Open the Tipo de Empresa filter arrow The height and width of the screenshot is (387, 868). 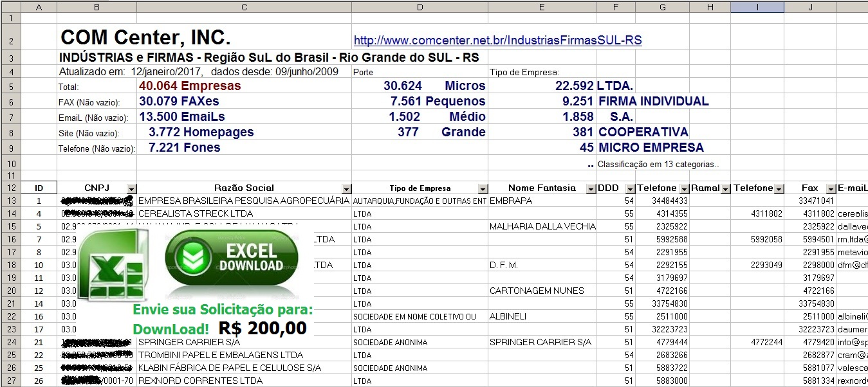tap(483, 188)
